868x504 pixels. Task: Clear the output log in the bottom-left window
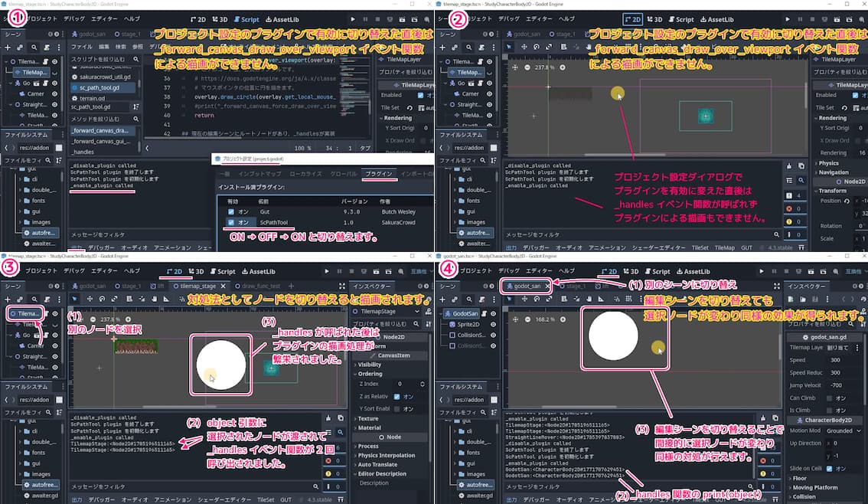coord(328,418)
